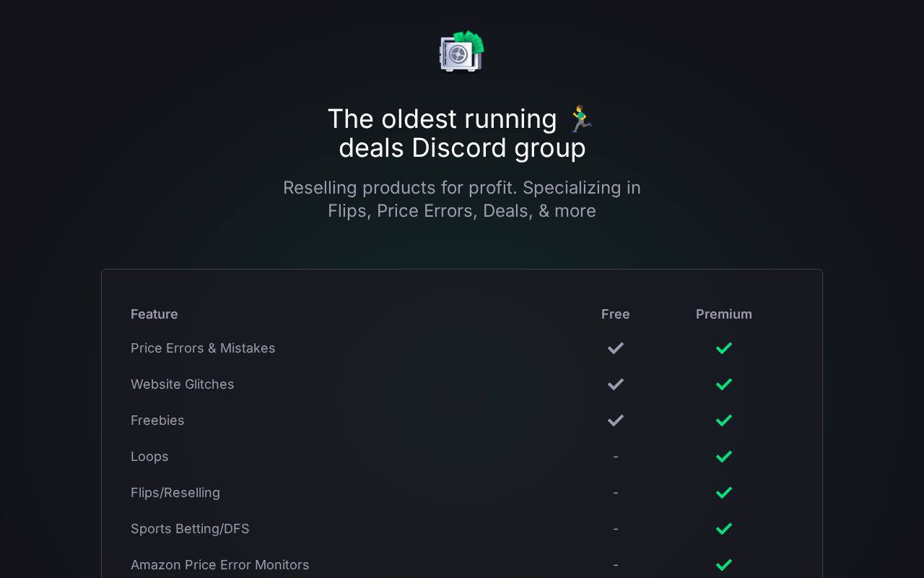Click the Premium checkmark for Price Errors & Mistakes
Screen dimensions: 924x578
tap(723, 348)
